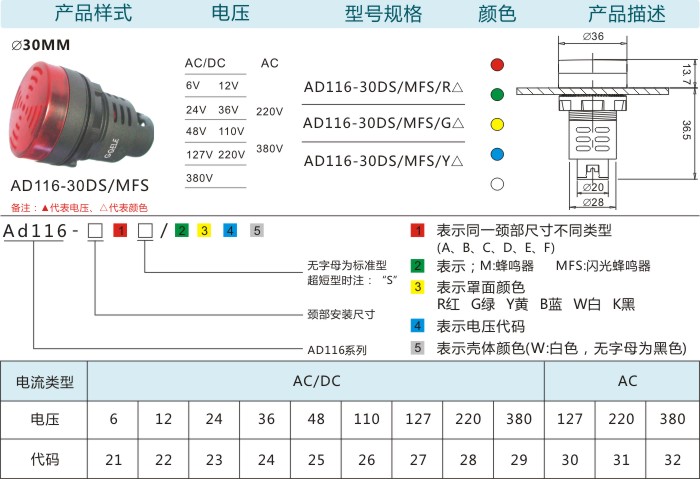700x479 pixels.
Task: Click the first empty box after Ad116-
Action: 96,232
